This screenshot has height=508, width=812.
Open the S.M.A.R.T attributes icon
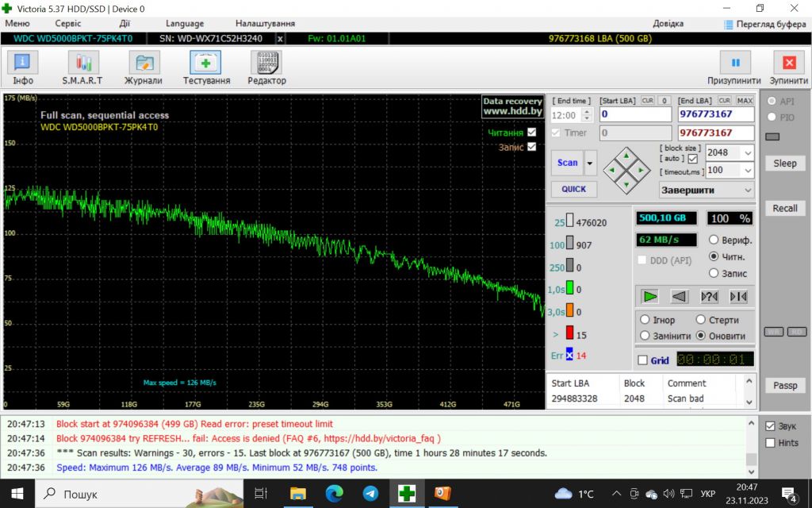coord(82,63)
